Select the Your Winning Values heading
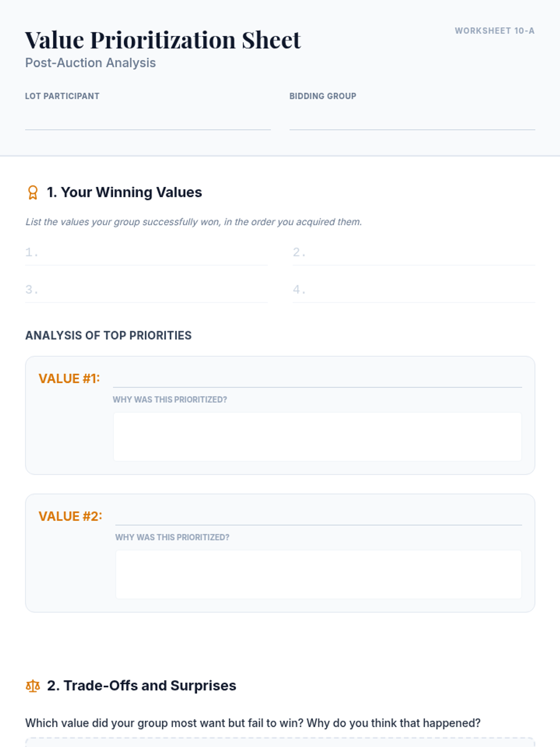Screen dimensions: 560x747 (125, 192)
